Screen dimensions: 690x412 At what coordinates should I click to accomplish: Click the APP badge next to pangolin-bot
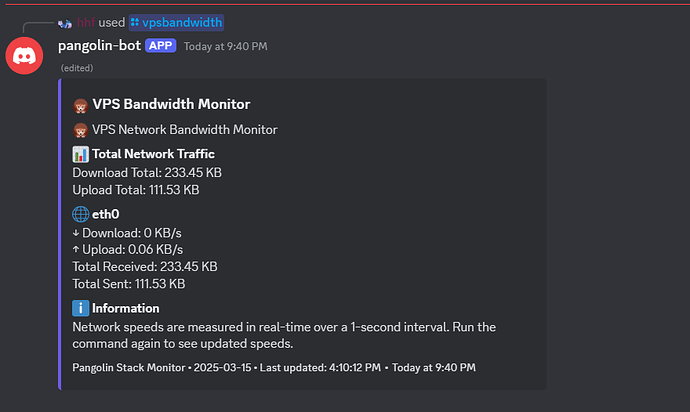(x=161, y=45)
